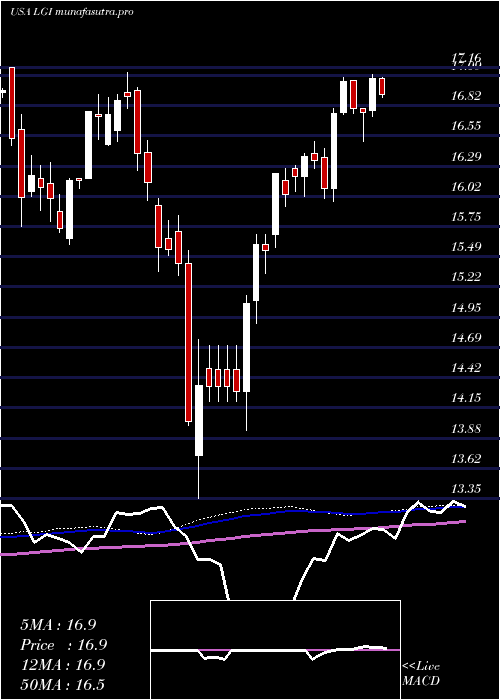Click the 17.16 top price label
500x700 pixels.
(467, 57)
